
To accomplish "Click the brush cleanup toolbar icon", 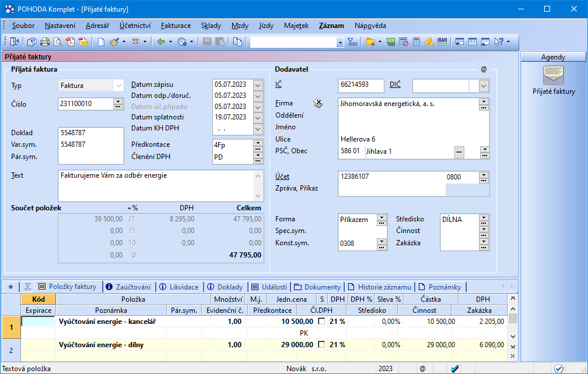I will [114, 41].
